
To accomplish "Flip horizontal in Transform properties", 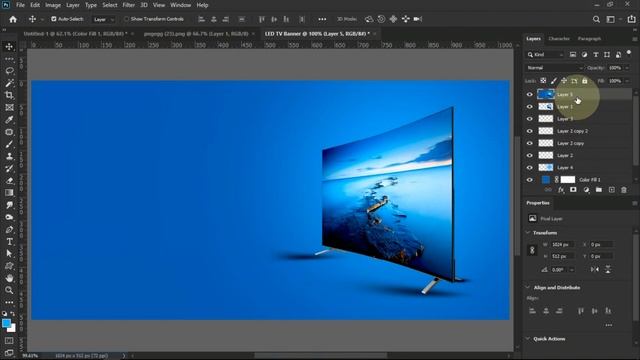I will pyautogui.click(x=595, y=269).
